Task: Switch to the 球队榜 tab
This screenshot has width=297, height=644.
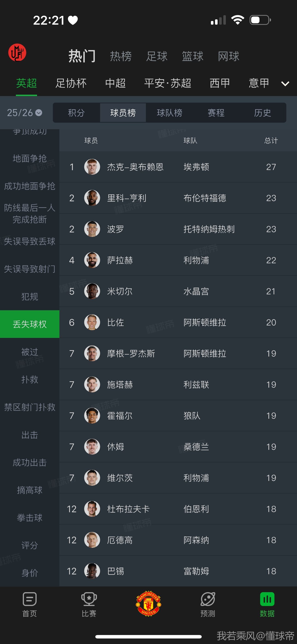Action: [x=169, y=113]
